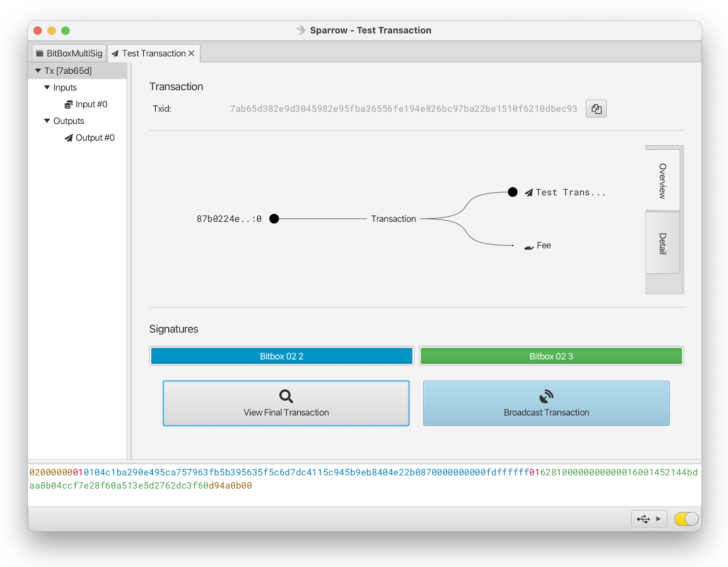728x567 pixels.
Task: Collapse the Outputs tree section
Action: tap(47, 121)
